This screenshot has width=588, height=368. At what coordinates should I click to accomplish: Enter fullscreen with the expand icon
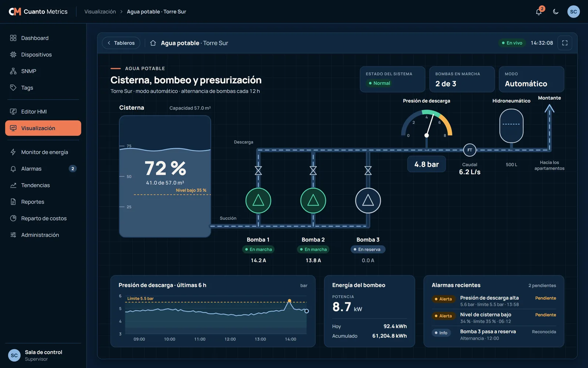[x=565, y=43]
